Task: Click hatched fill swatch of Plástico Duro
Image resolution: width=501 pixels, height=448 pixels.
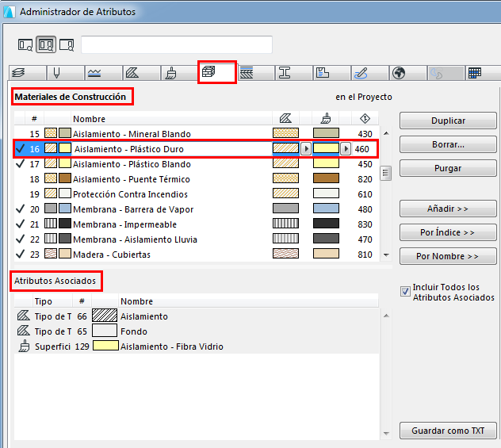Action: pos(285,148)
